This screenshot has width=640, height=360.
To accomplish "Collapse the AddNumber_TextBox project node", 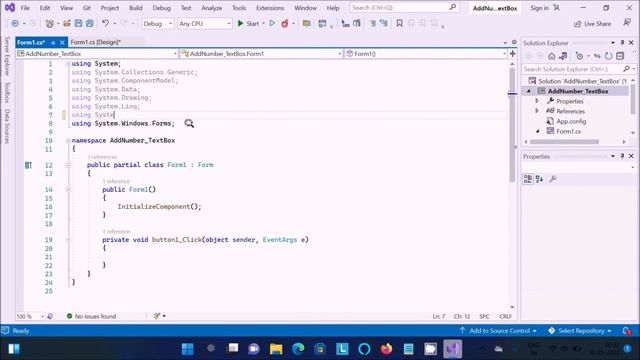I will 529,91.
